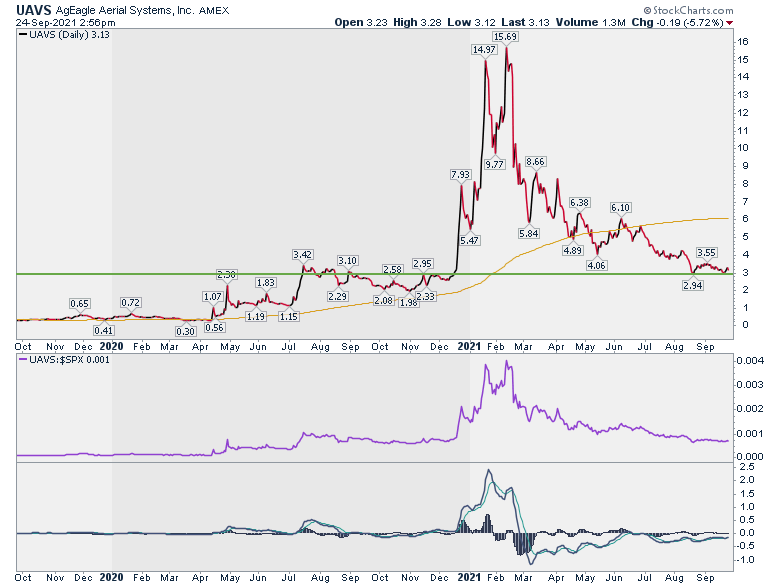Click the UAVS (Daily) 3.13 legend
The image size is (780, 586).
click(x=64, y=35)
